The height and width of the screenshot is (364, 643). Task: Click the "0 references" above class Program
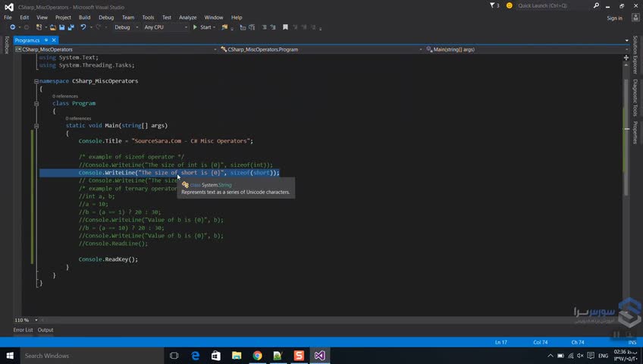[64, 96]
